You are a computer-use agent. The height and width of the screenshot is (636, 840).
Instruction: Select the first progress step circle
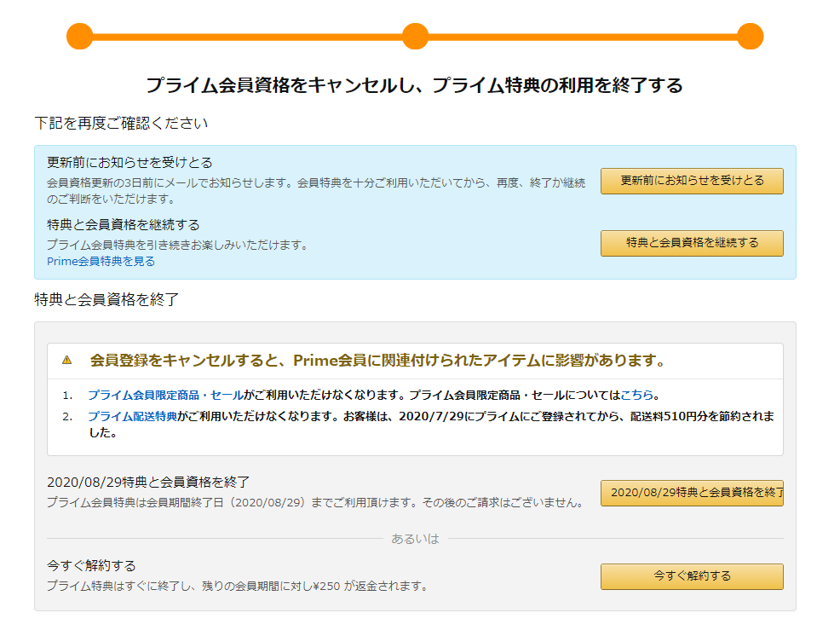pyautogui.click(x=80, y=37)
